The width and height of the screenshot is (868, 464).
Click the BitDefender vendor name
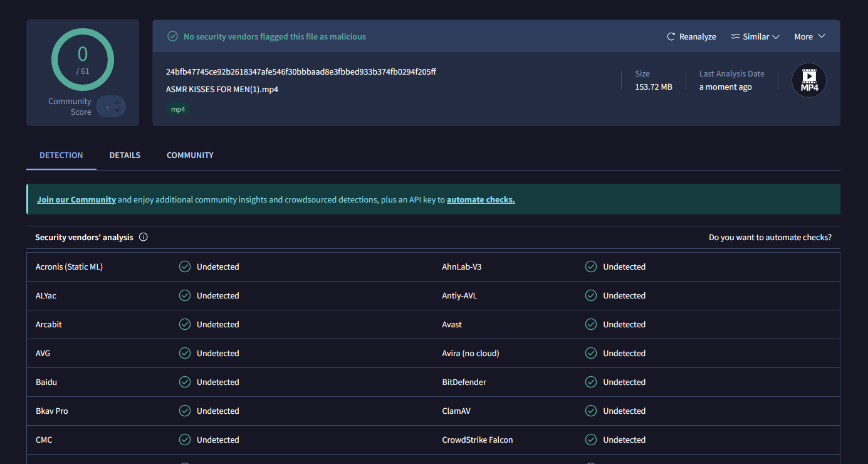tap(464, 382)
